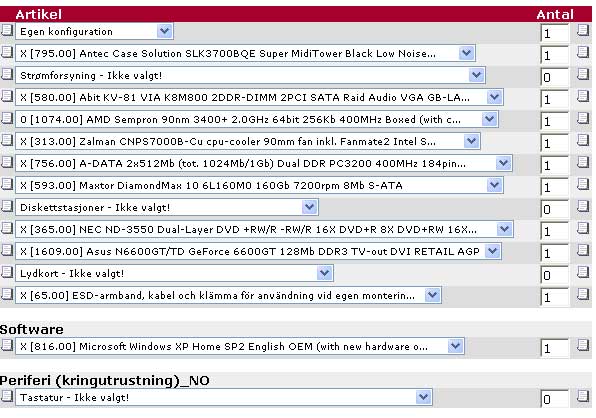
Task: Click the quantity field of the Diskettstasjoner row
Action: coord(555,209)
